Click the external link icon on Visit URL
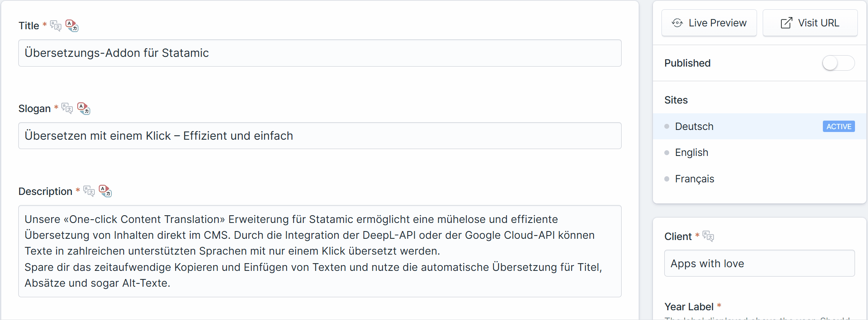 (785, 23)
